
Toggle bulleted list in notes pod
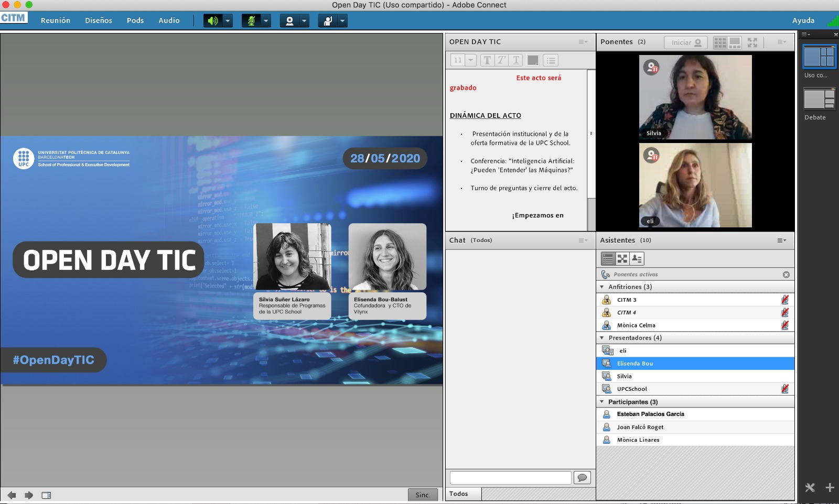coord(551,60)
